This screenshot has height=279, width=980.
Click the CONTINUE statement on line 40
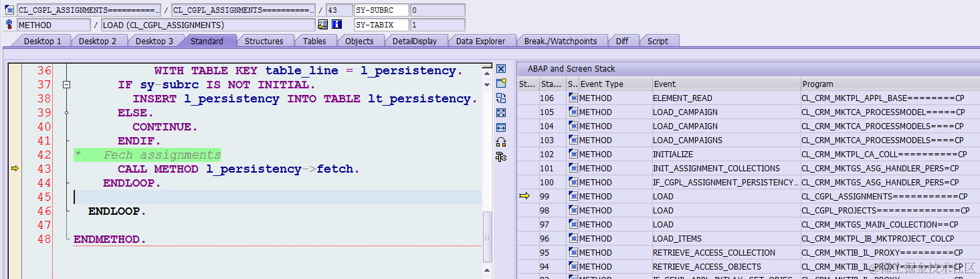[x=165, y=127]
